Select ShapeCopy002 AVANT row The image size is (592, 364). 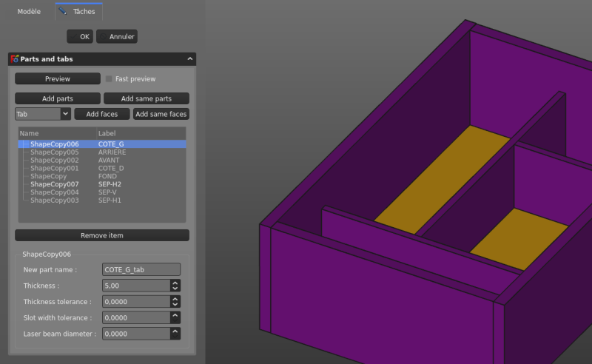tap(102, 160)
